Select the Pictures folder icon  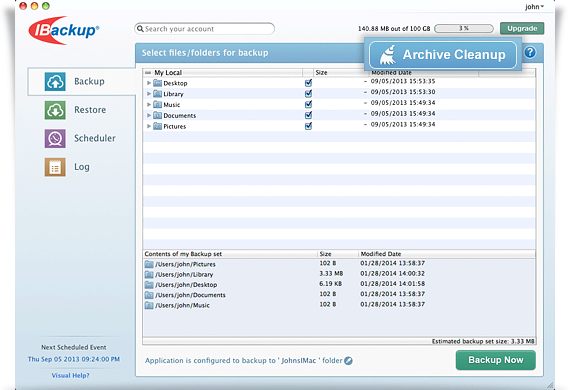click(x=157, y=126)
